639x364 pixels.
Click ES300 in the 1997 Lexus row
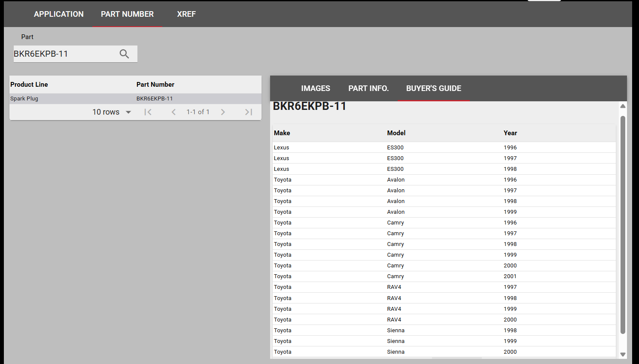tap(396, 158)
